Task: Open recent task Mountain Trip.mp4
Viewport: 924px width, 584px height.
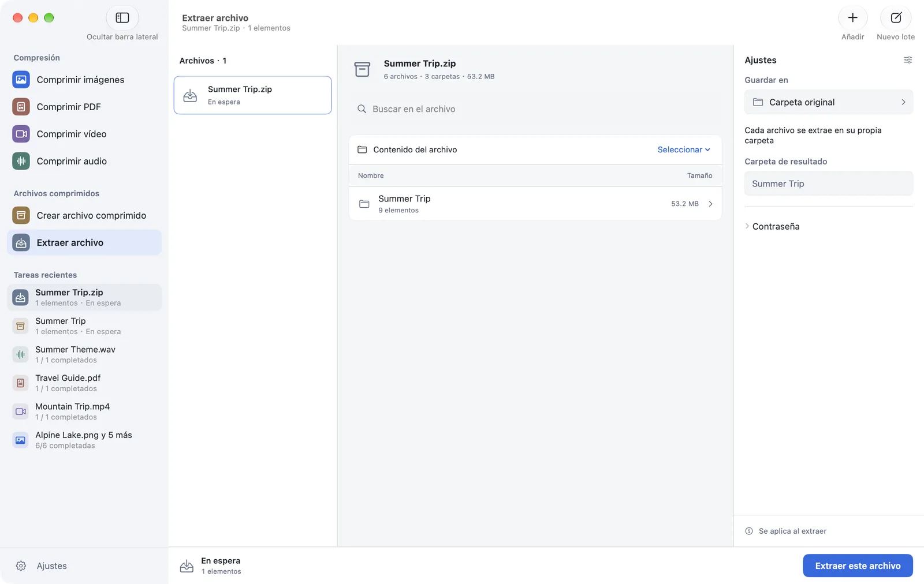Action: (84, 411)
